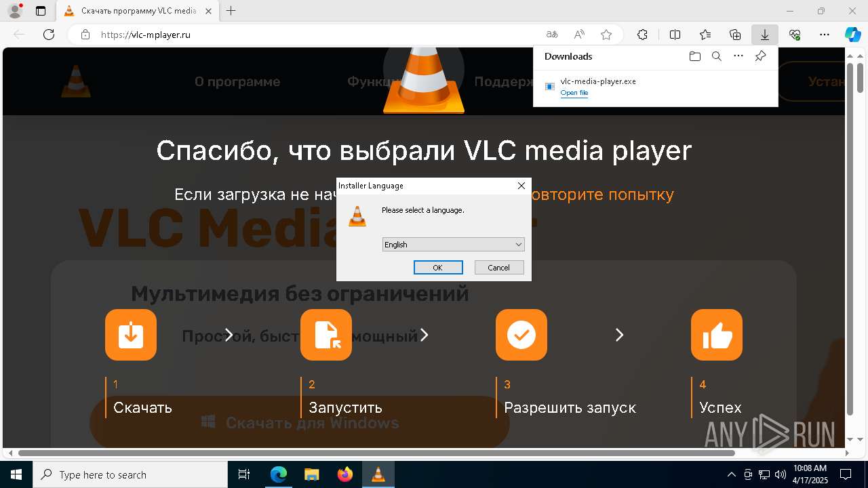The height and width of the screenshot is (488, 868).
Task: Click the Скачать для Windows button
Action: click(300, 423)
